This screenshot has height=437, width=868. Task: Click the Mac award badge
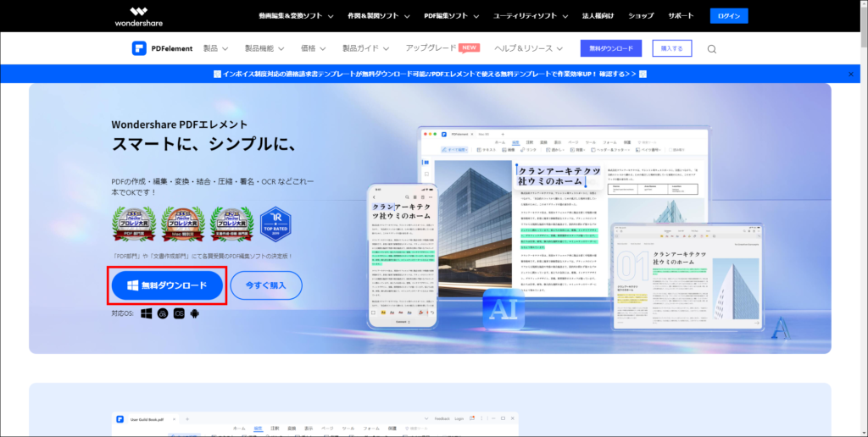pyautogui.click(x=183, y=224)
